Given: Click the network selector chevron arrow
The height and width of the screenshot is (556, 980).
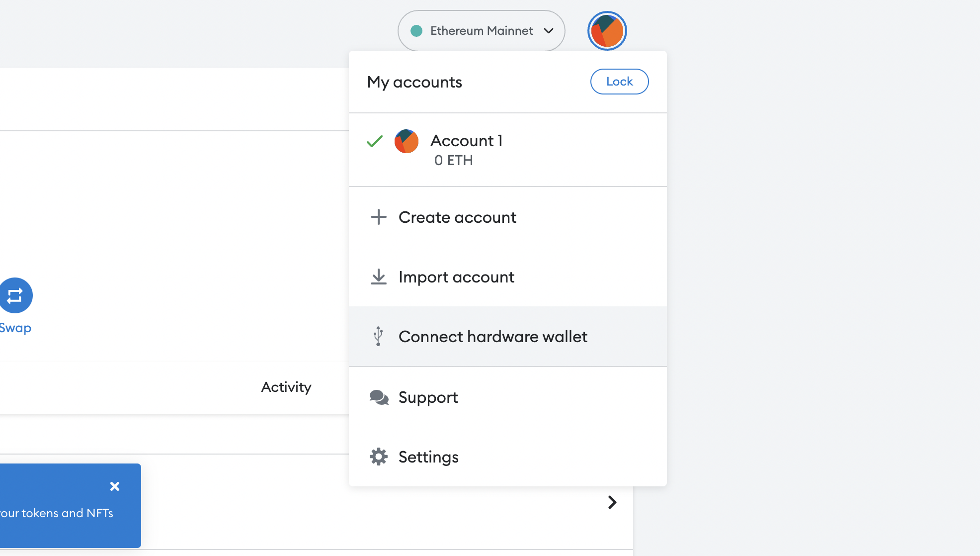Looking at the screenshot, I should click(x=549, y=31).
